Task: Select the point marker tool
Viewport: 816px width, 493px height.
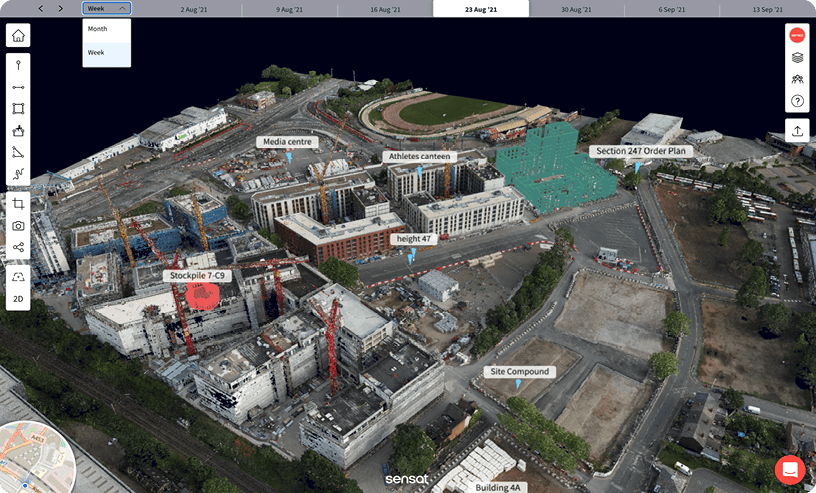Action: [x=18, y=65]
